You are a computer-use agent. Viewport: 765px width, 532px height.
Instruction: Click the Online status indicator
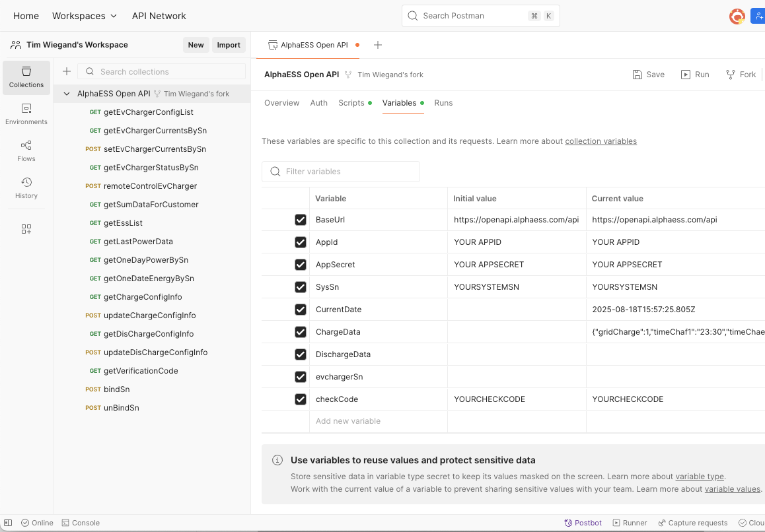point(37,523)
